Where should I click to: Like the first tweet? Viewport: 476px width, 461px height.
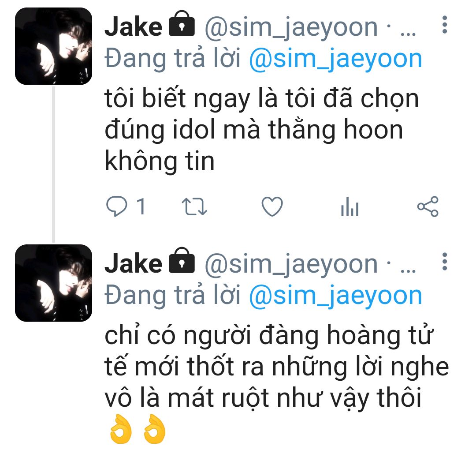tap(272, 206)
